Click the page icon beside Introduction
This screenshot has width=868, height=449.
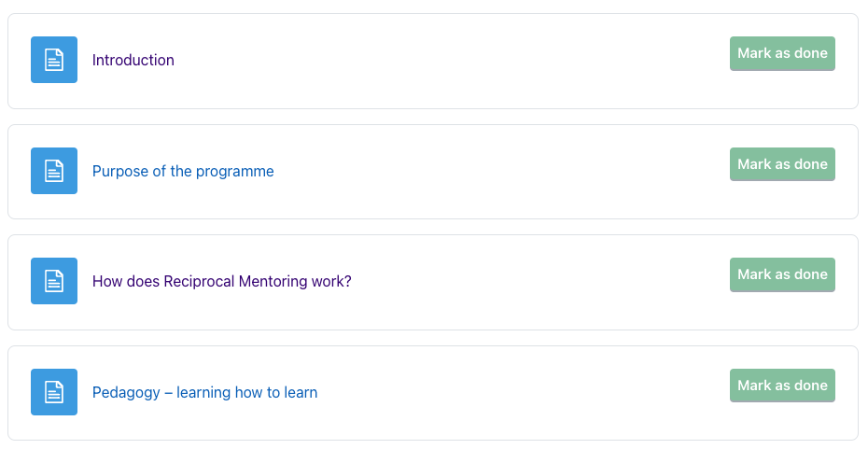[54, 60]
